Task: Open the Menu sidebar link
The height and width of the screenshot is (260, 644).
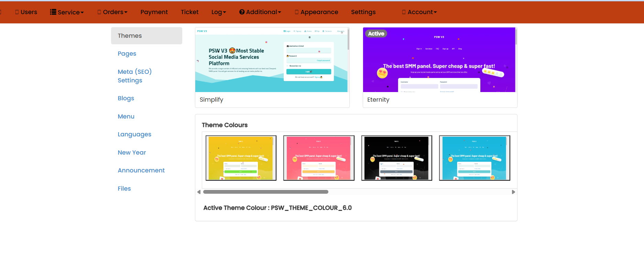Action: click(x=126, y=116)
